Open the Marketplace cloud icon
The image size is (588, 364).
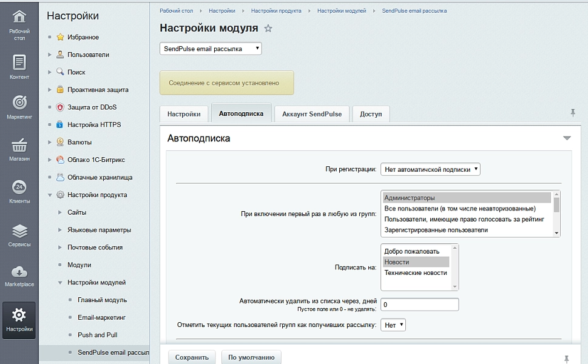(19, 272)
